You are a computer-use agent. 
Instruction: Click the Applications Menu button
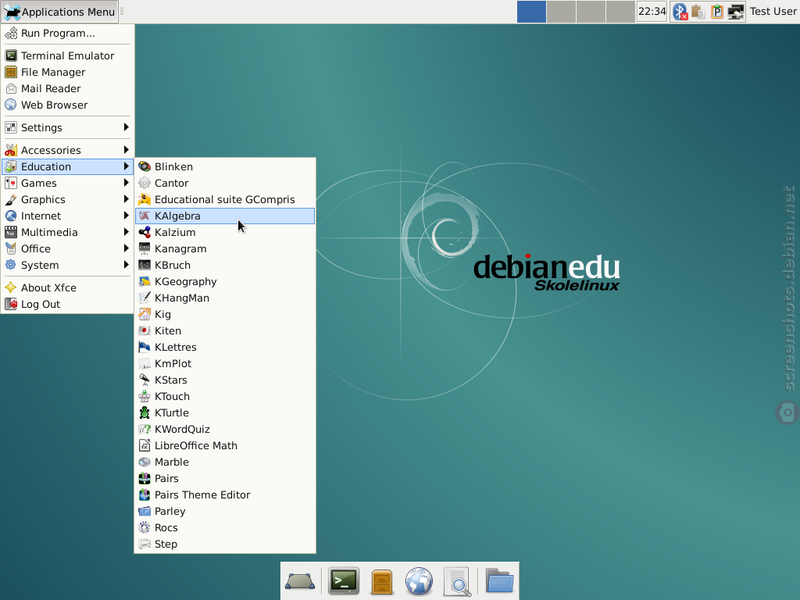60,12
